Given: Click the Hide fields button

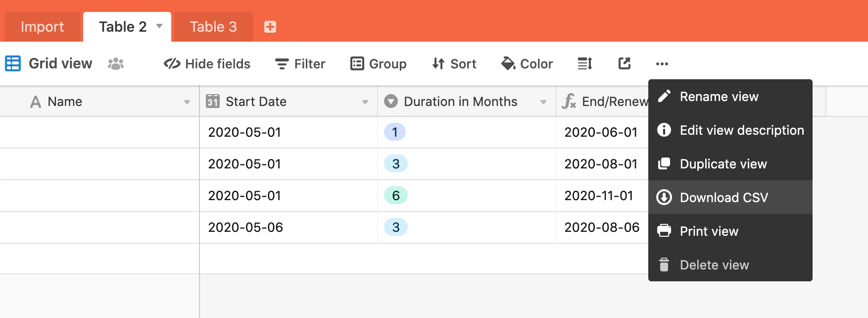Looking at the screenshot, I should pyautogui.click(x=207, y=64).
